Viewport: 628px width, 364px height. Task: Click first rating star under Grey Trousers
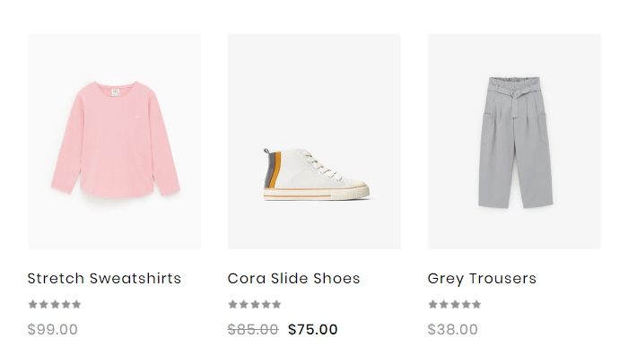coord(432,305)
